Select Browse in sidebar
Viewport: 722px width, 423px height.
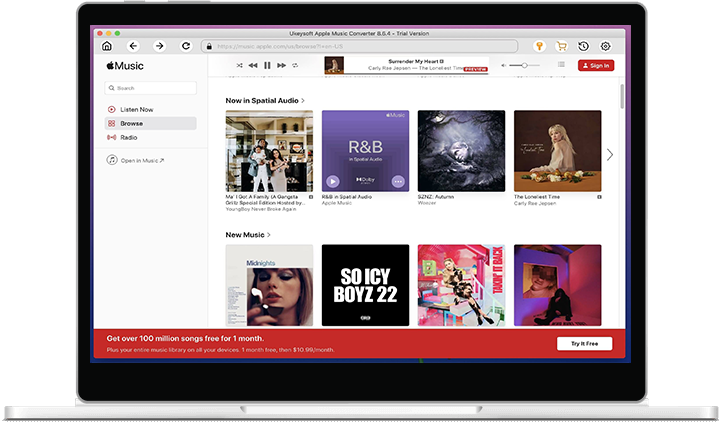[x=151, y=123]
